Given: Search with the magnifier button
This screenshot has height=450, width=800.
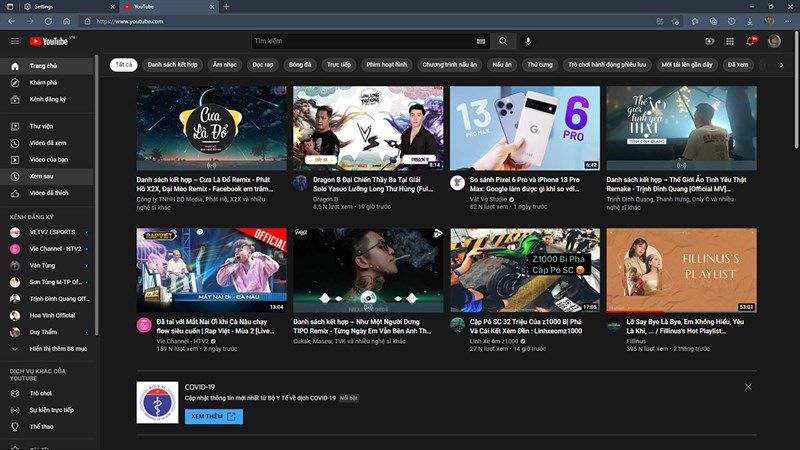Looking at the screenshot, I should 503,41.
